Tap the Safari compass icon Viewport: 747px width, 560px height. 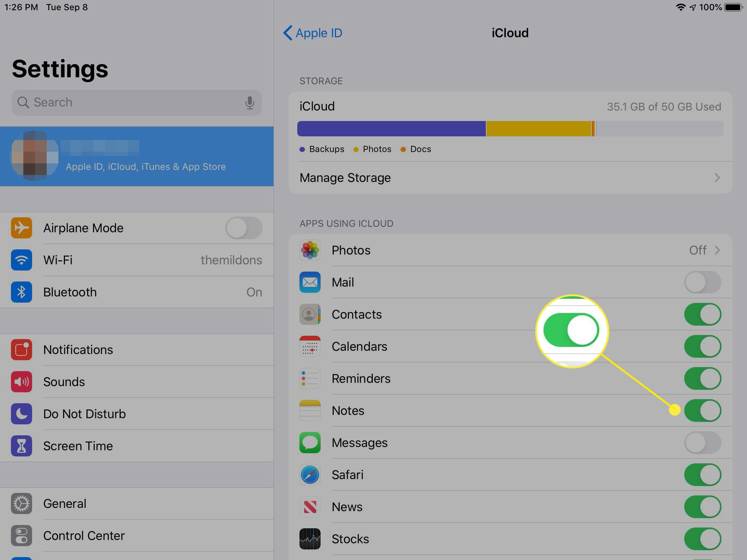310,475
